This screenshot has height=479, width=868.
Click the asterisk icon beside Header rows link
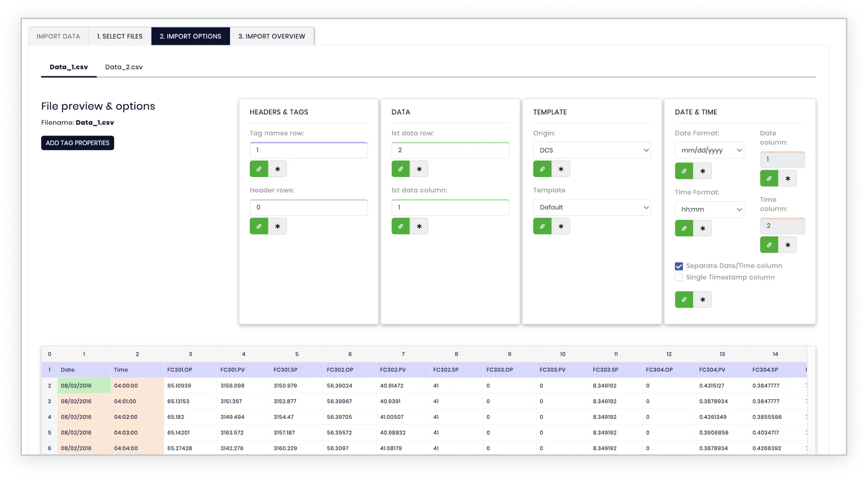[277, 226]
